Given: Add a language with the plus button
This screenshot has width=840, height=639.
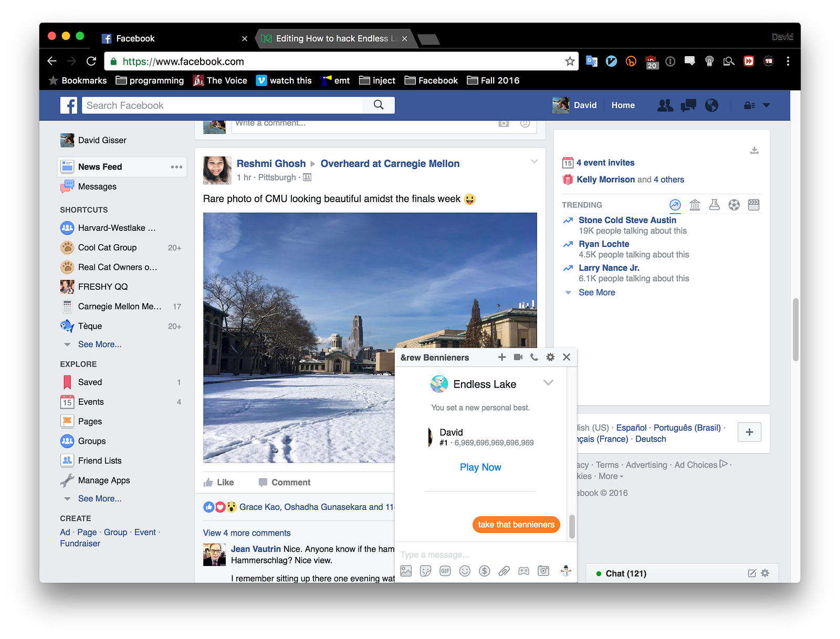Looking at the screenshot, I should coord(749,432).
